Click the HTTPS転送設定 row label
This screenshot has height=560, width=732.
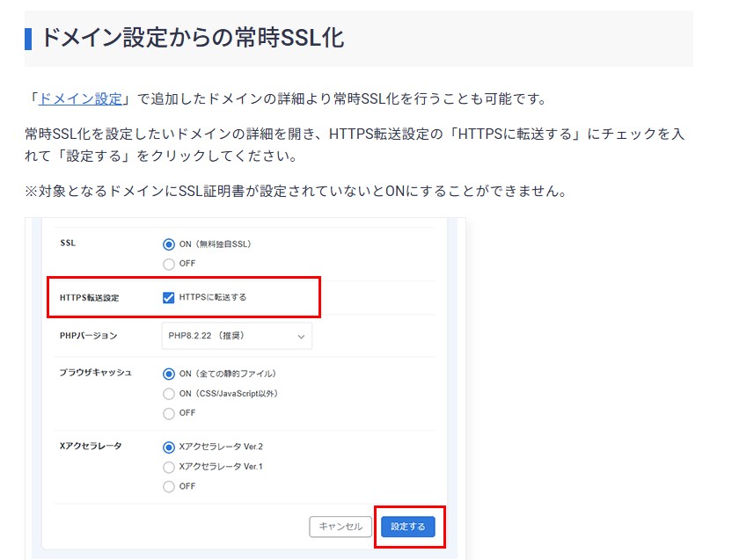[89, 298]
